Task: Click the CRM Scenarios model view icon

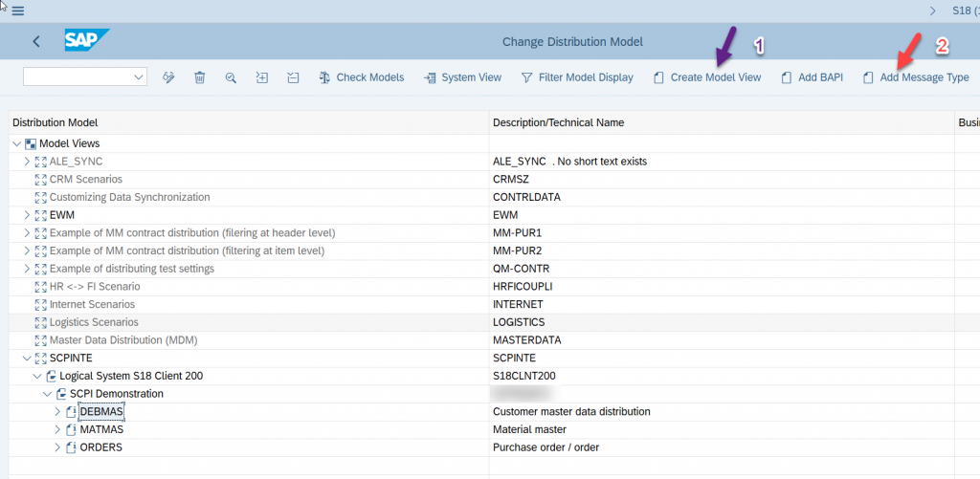Action: pyautogui.click(x=41, y=179)
